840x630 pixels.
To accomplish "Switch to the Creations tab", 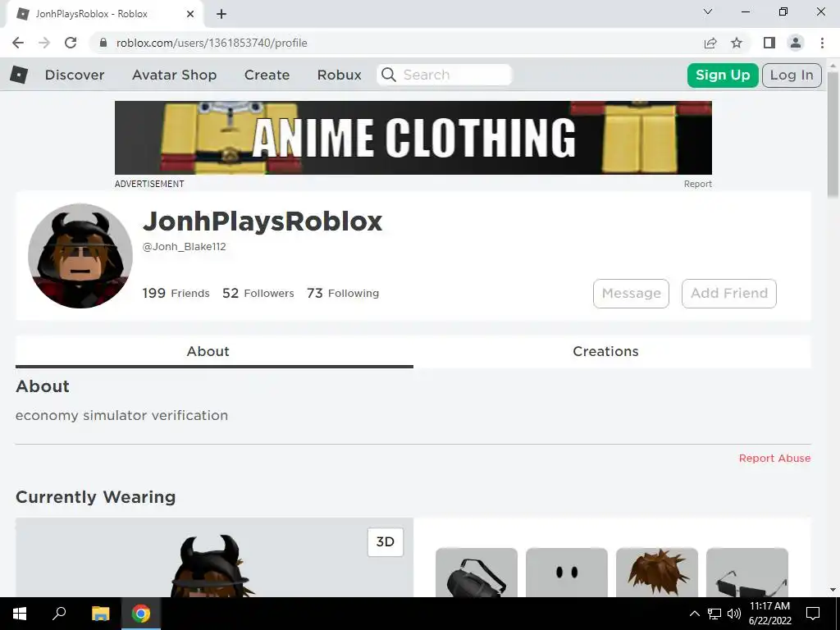I will click(612, 351).
